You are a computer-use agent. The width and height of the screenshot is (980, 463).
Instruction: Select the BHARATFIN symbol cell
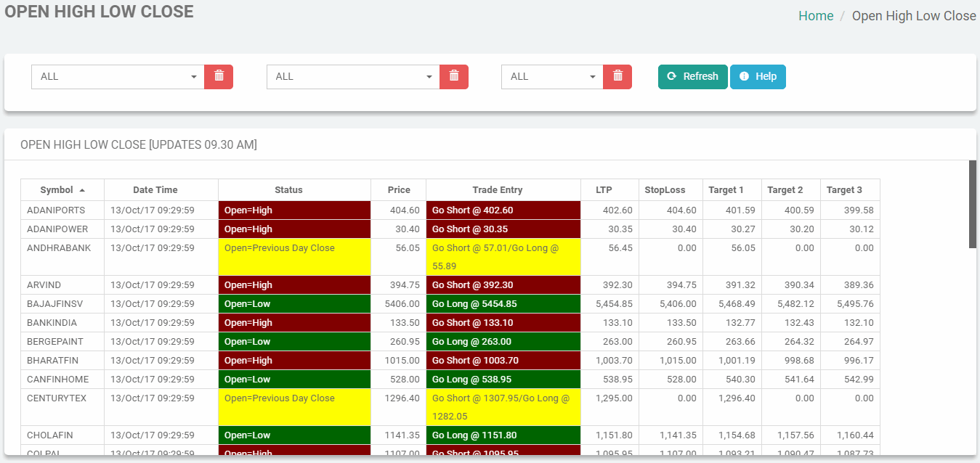coord(62,361)
